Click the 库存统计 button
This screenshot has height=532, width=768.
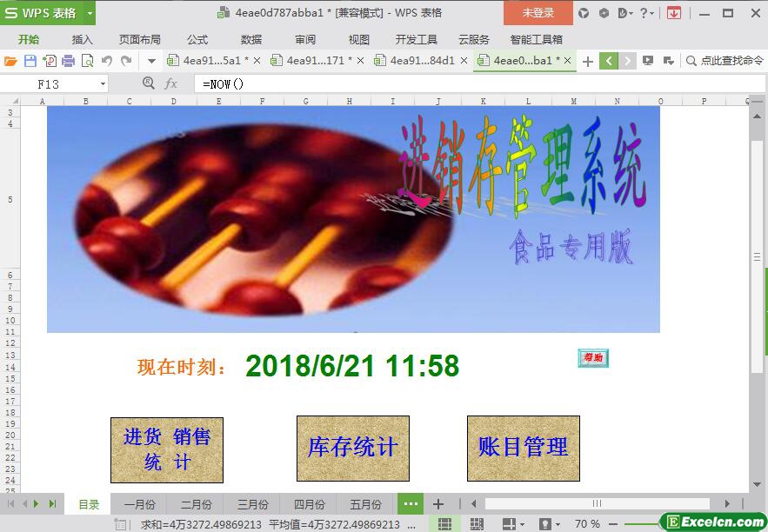click(x=352, y=449)
